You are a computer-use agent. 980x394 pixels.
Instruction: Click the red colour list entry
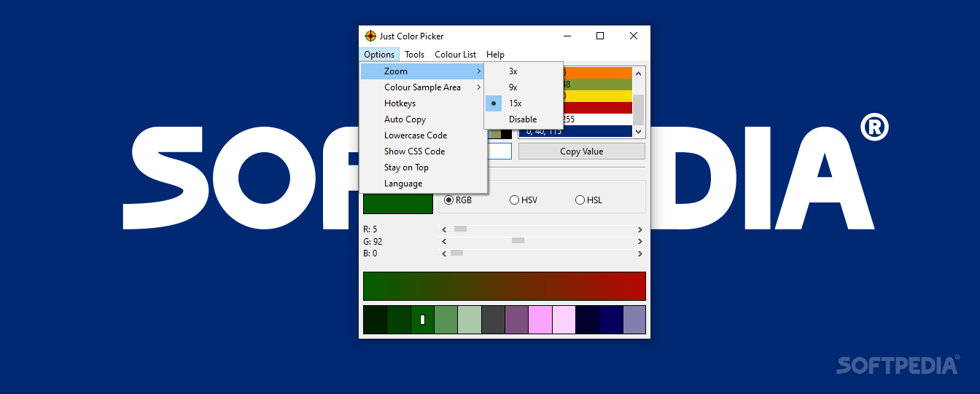tap(597, 108)
